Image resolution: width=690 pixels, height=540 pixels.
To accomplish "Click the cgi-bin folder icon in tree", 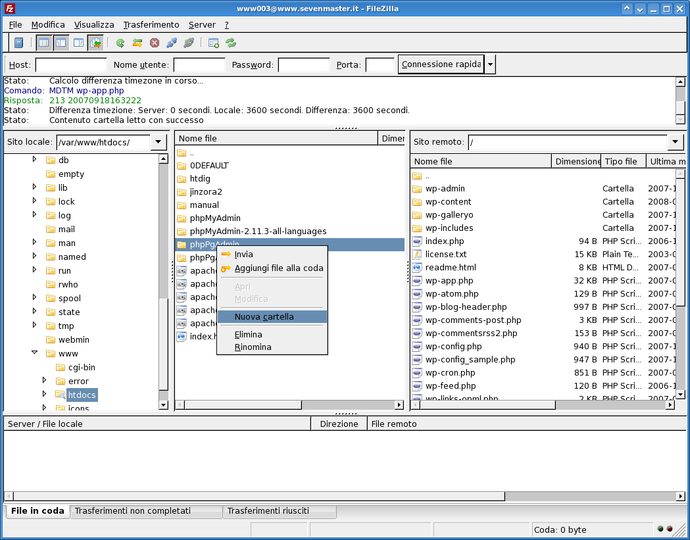I will (x=60, y=367).
